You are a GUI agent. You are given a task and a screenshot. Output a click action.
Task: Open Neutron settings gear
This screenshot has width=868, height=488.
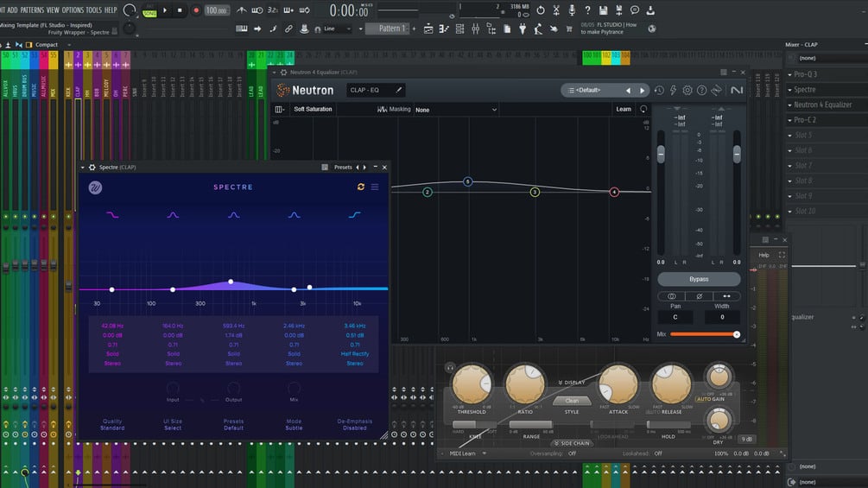(687, 90)
